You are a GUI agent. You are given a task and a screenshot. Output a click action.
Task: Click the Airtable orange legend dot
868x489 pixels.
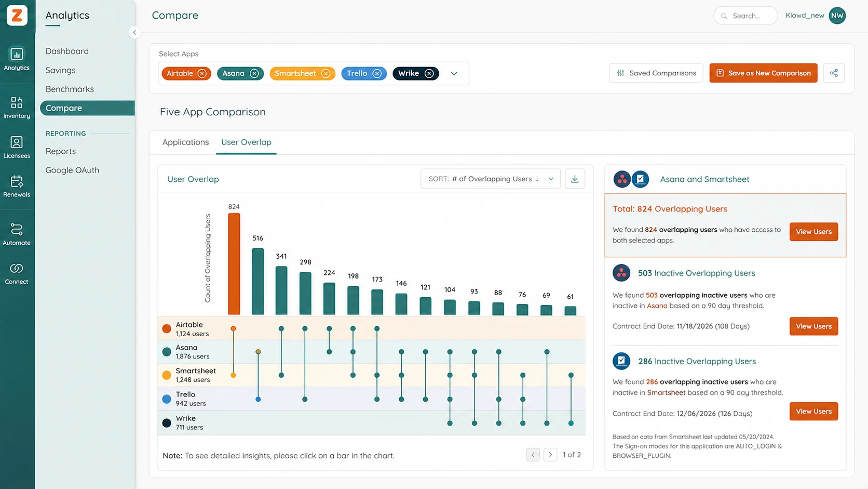167,328
